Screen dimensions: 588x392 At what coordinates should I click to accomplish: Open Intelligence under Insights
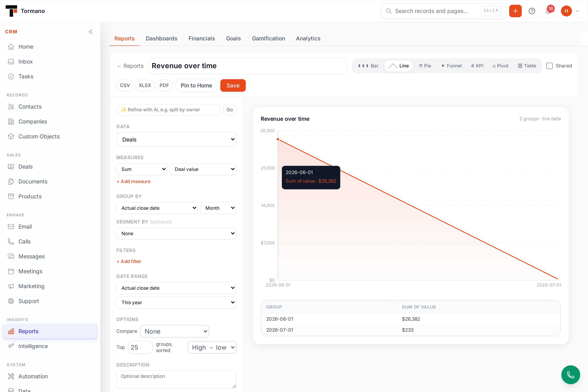(x=50, y=346)
